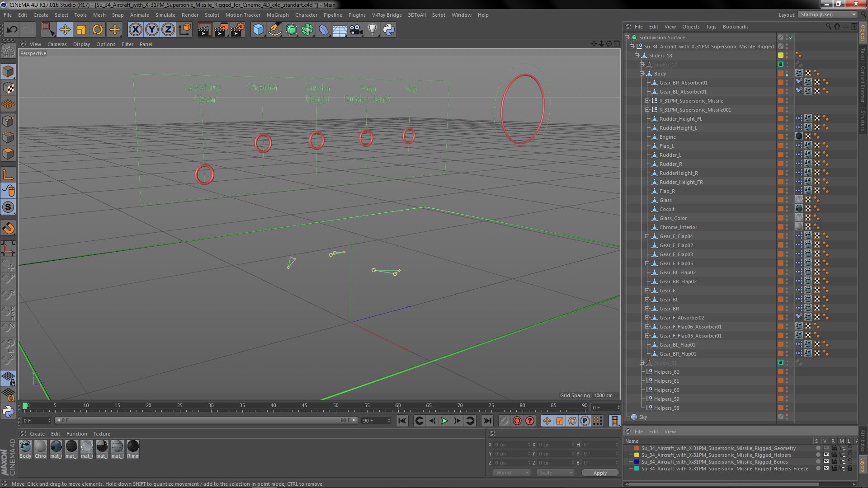Image resolution: width=868 pixels, height=488 pixels.
Task: Collapse the Body object hierarchy
Action: pyautogui.click(x=642, y=74)
